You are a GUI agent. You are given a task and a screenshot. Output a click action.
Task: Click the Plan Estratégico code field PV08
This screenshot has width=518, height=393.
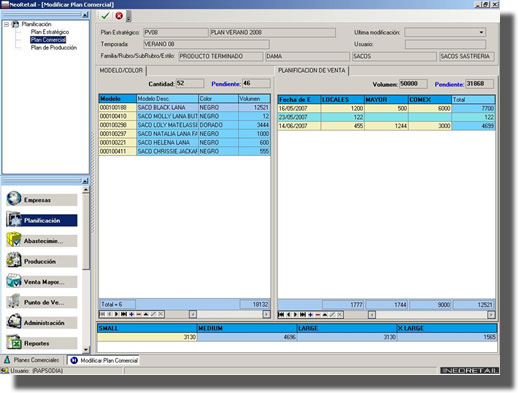(176, 32)
